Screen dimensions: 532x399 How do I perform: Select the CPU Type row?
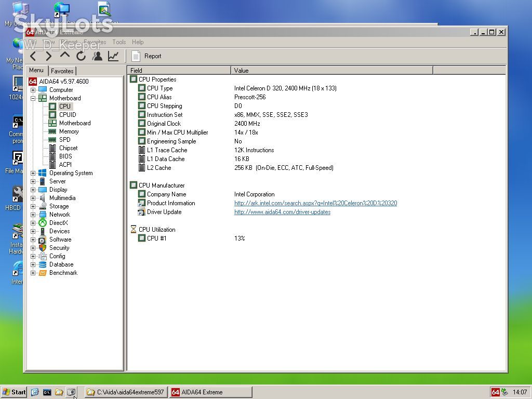tap(316, 88)
